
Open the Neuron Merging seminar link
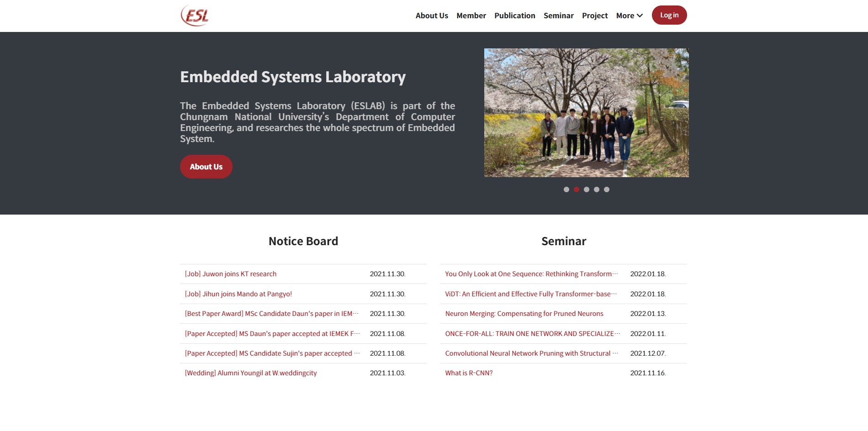[x=524, y=314]
